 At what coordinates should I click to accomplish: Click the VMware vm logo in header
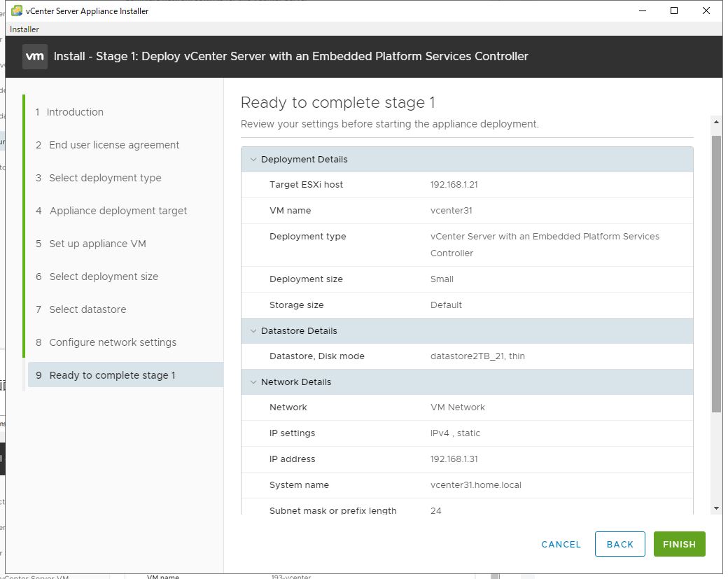[x=35, y=56]
